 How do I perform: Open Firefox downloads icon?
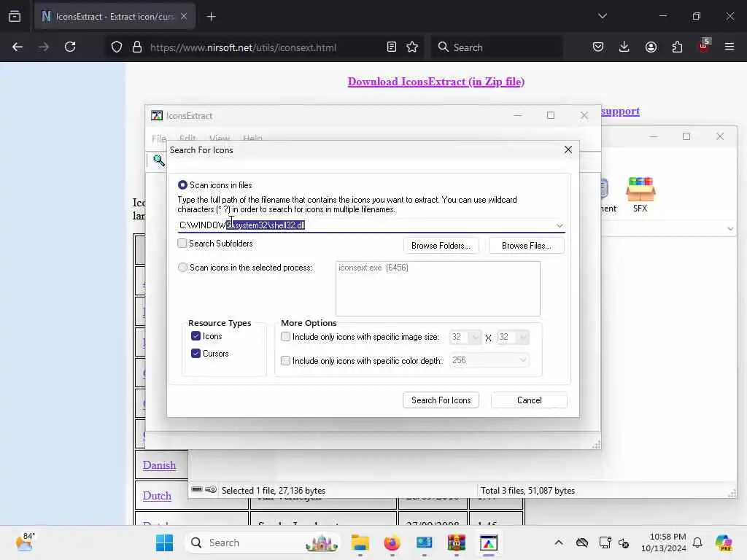tap(624, 47)
